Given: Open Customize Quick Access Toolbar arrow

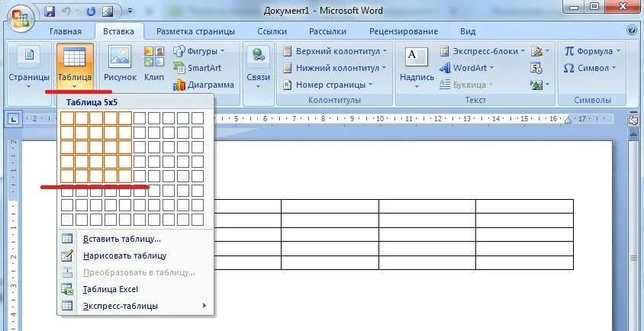Looking at the screenshot, I should coord(130,11).
